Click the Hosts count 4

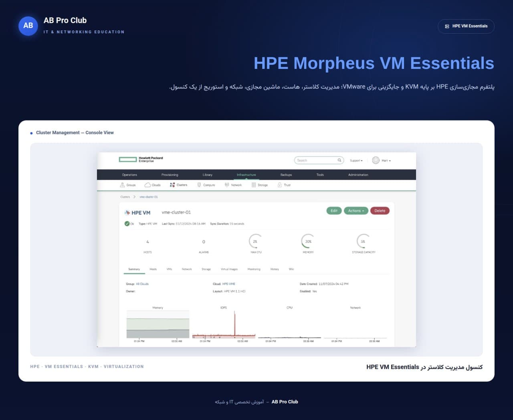coord(147,242)
